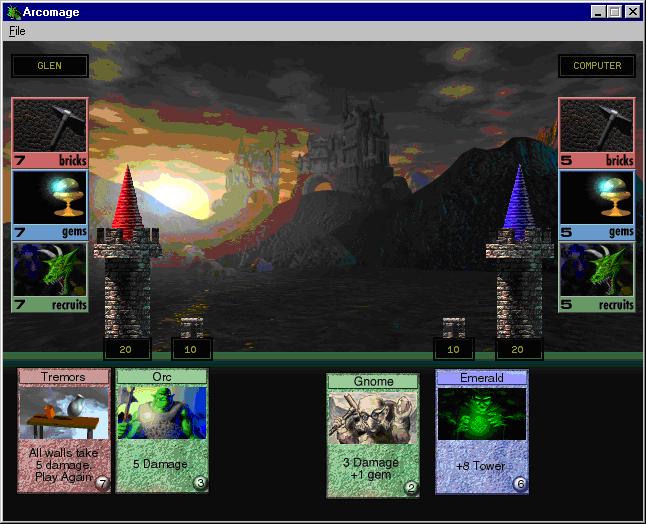Select the Emerald card
The image size is (646, 524).
[x=482, y=432]
